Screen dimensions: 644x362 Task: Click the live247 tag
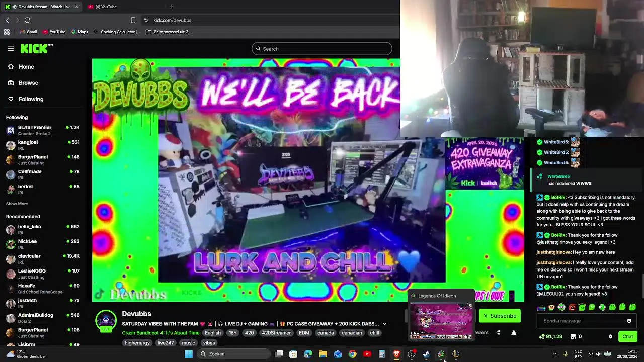point(166,343)
